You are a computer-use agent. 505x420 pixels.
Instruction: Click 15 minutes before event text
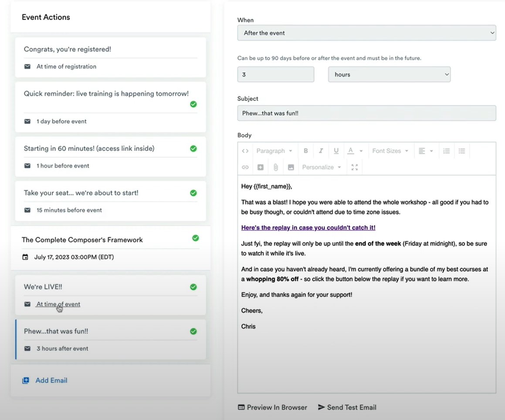[x=69, y=210]
